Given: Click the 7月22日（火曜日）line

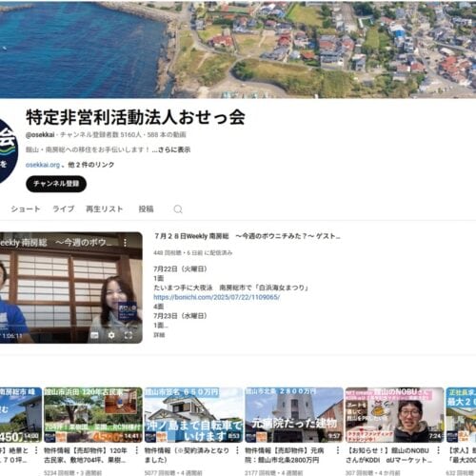Looking at the screenshot, I should click(x=180, y=269).
